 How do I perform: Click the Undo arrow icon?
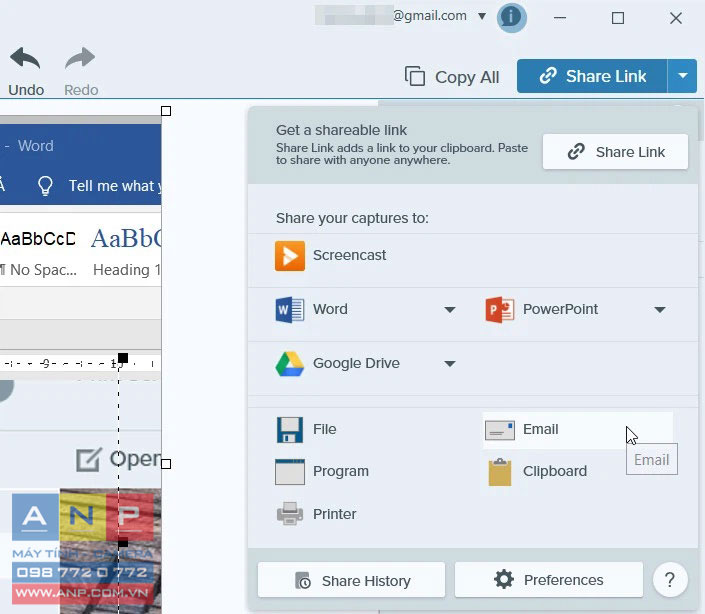point(25,58)
